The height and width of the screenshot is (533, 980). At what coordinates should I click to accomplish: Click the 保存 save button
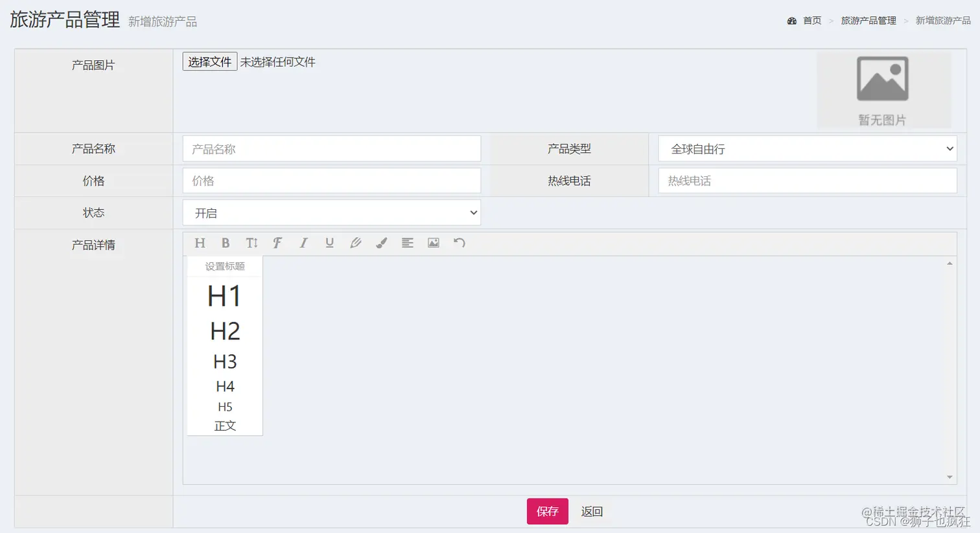pos(548,511)
